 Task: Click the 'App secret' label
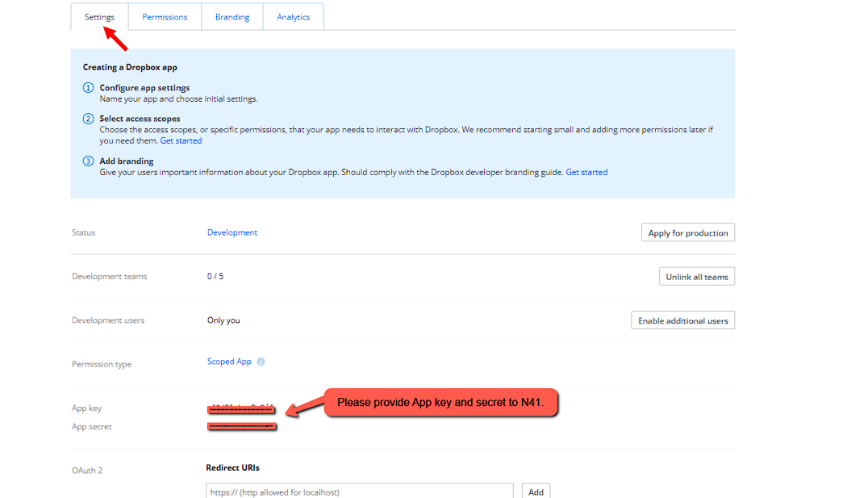(92, 426)
